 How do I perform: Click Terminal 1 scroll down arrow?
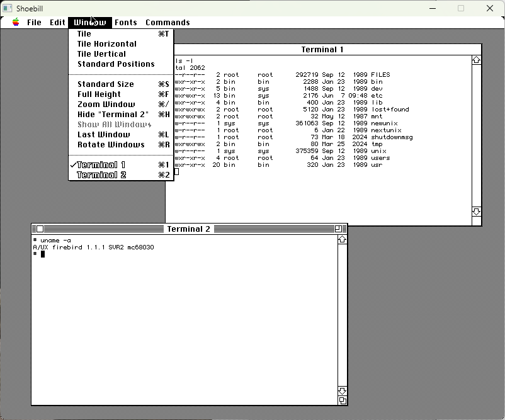(x=476, y=212)
